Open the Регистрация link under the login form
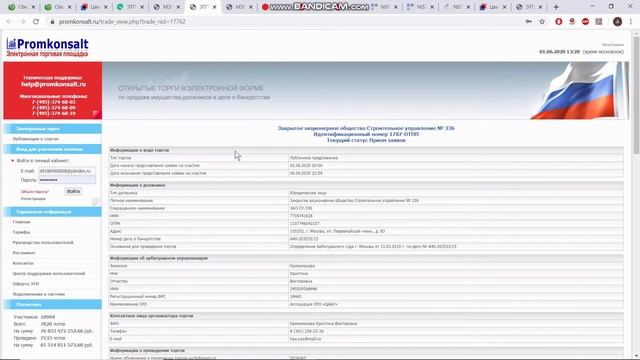This screenshot has width=640, height=360. [x=33, y=199]
